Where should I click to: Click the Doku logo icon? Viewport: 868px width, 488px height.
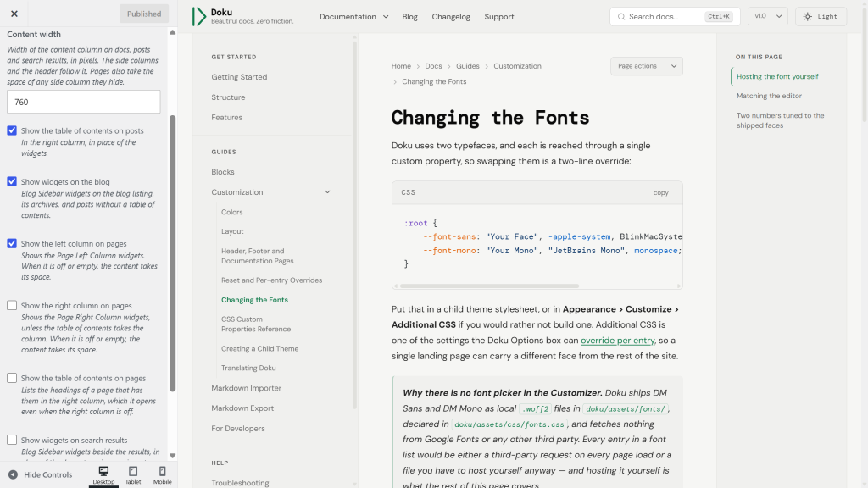pyautogui.click(x=198, y=17)
